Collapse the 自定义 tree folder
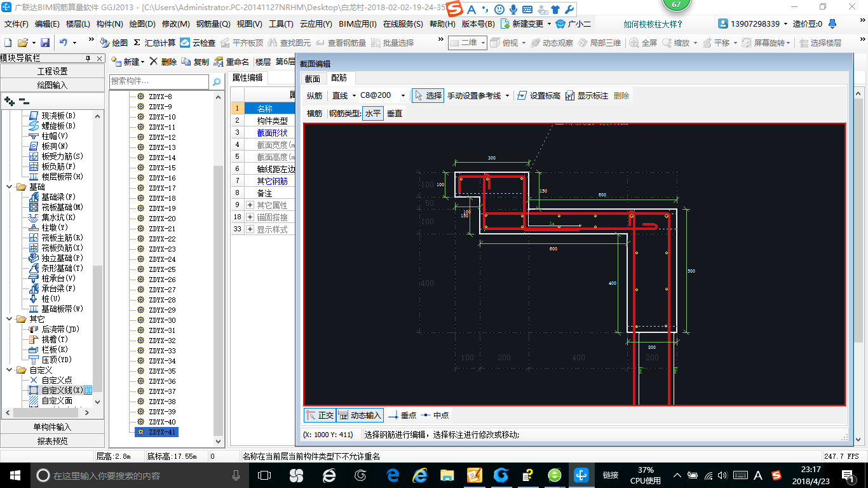This screenshot has width=868, height=488. click(x=10, y=370)
